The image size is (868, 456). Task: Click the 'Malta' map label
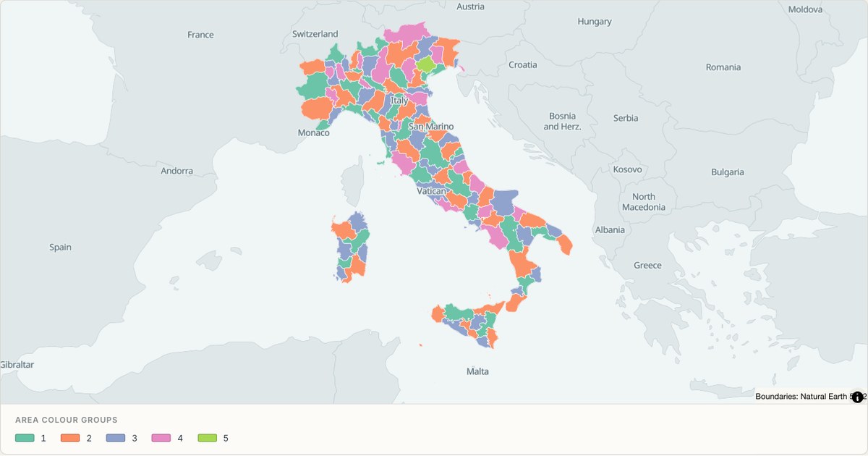pyautogui.click(x=477, y=371)
